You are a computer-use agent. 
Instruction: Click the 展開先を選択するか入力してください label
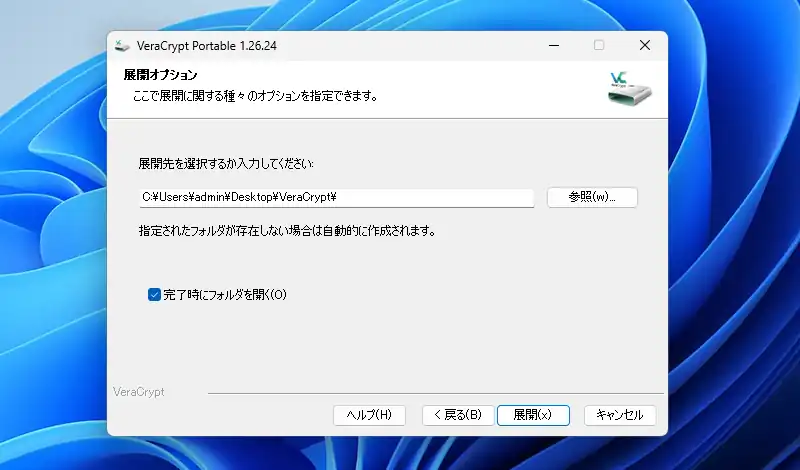coord(226,164)
